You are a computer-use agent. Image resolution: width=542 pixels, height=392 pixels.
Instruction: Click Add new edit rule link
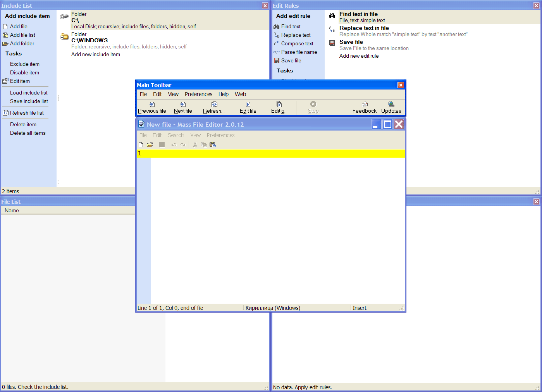point(359,56)
